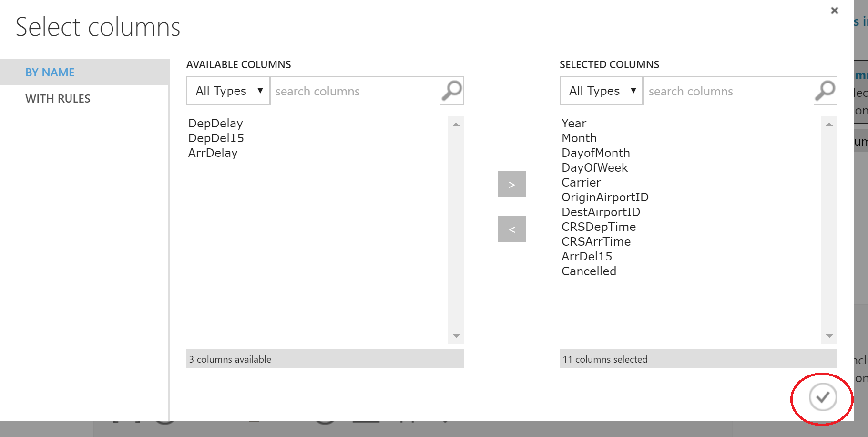Select OriginAirportID in selected columns

(605, 198)
